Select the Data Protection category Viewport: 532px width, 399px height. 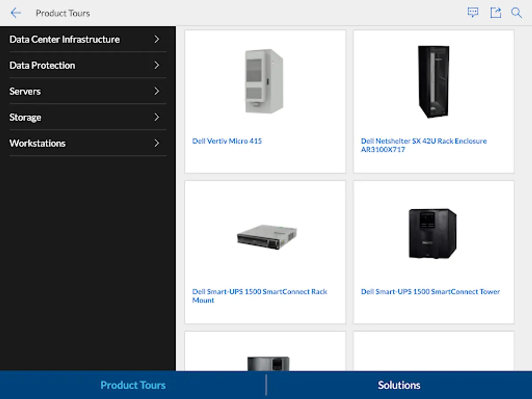[88, 65]
